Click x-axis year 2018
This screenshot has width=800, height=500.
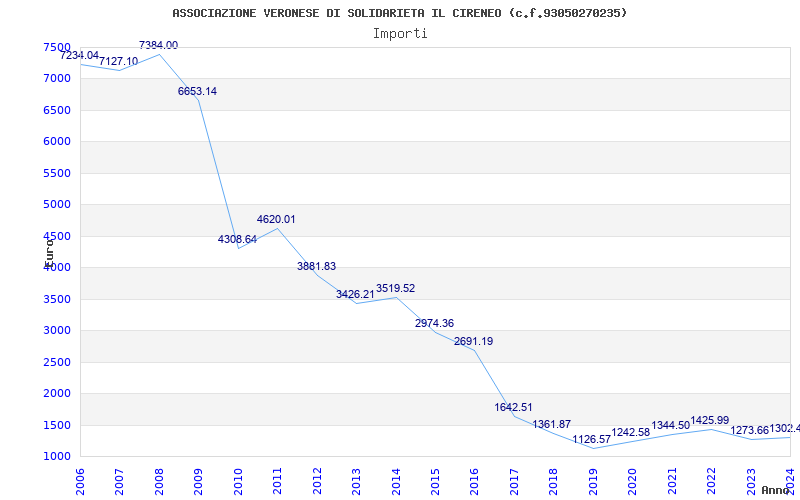[554, 481]
